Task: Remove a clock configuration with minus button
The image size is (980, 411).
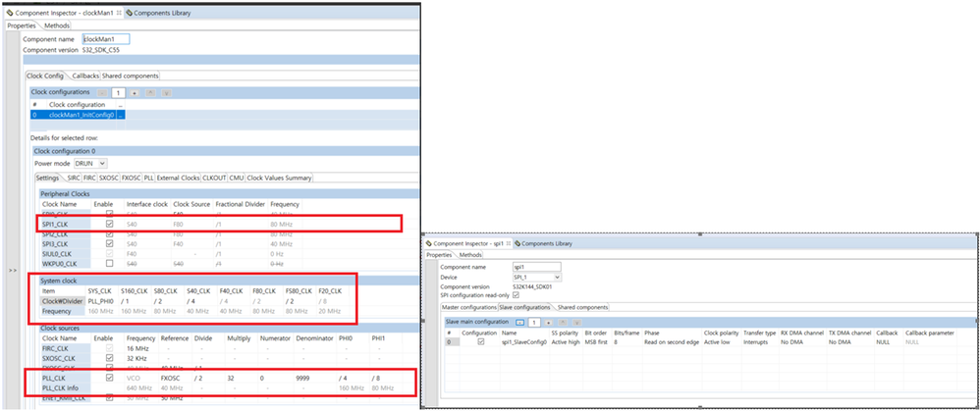Action: point(103,92)
